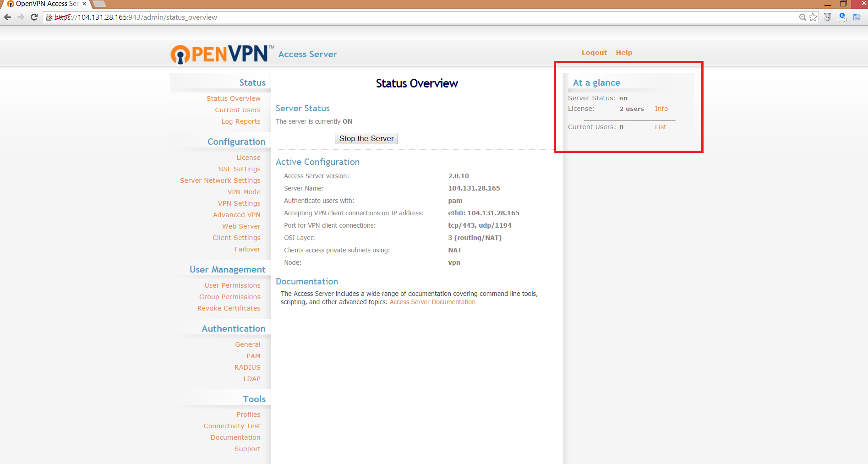Open Client Settings page

[x=236, y=238]
